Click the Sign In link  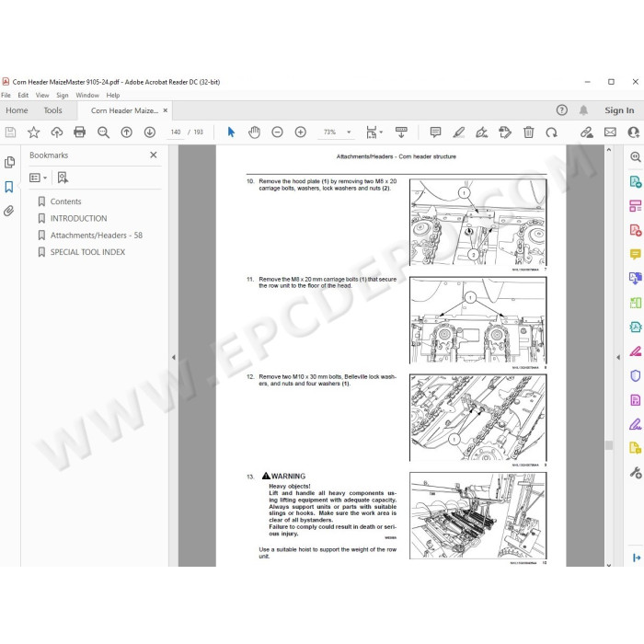point(619,110)
